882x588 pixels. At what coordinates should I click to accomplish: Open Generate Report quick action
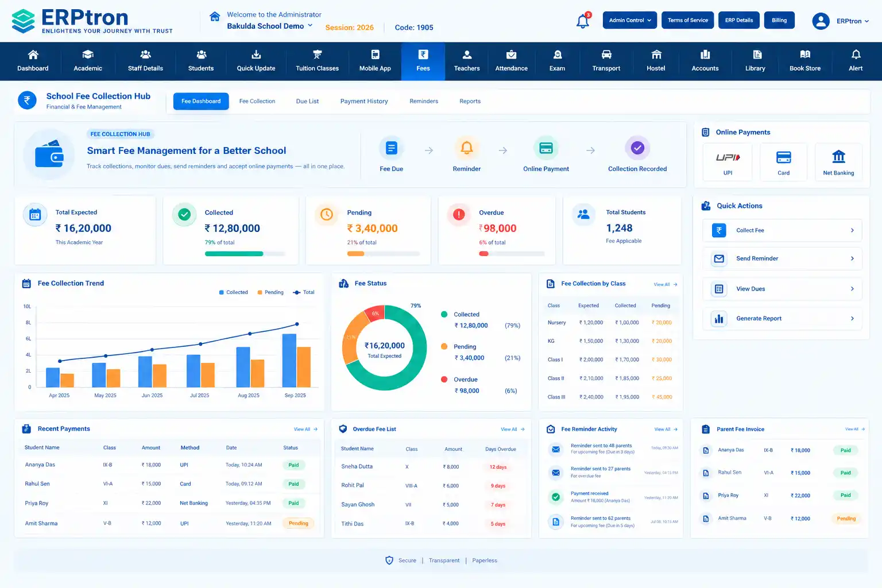coord(782,318)
